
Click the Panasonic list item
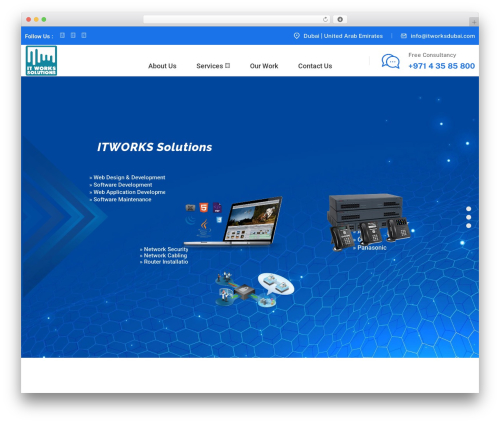[371, 248]
